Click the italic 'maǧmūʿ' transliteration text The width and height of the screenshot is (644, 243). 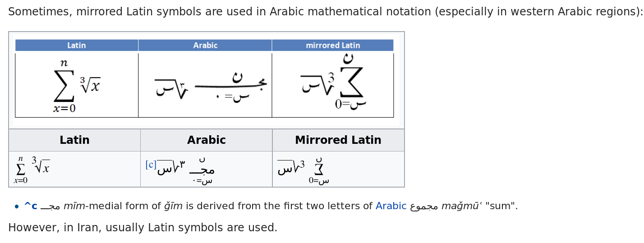point(462,206)
